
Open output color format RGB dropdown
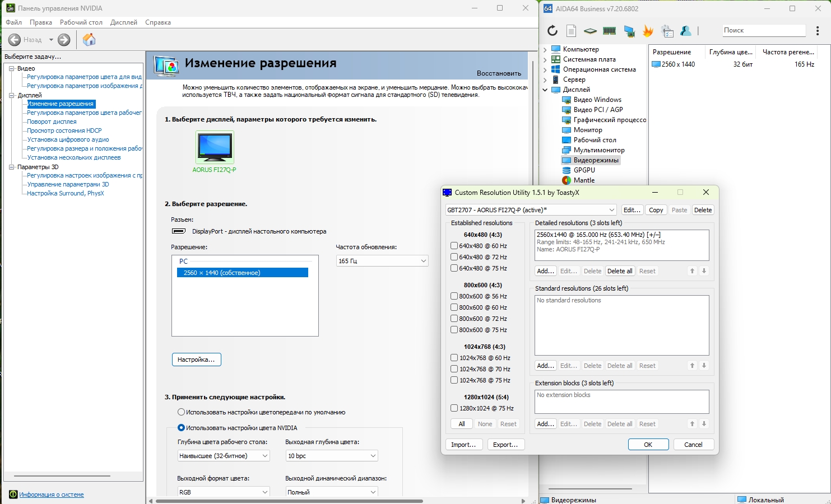tap(224, 492)
